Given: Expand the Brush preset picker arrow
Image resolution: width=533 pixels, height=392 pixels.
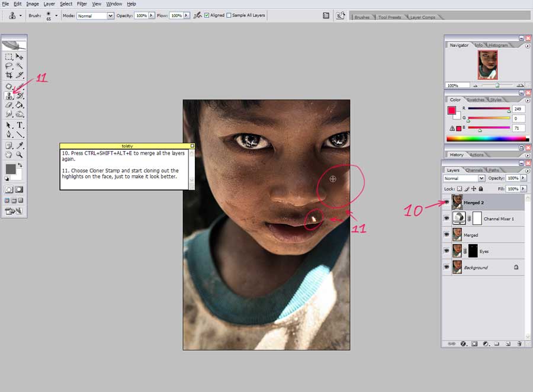Looking at the screenshot, I should [x=57, y=15].
